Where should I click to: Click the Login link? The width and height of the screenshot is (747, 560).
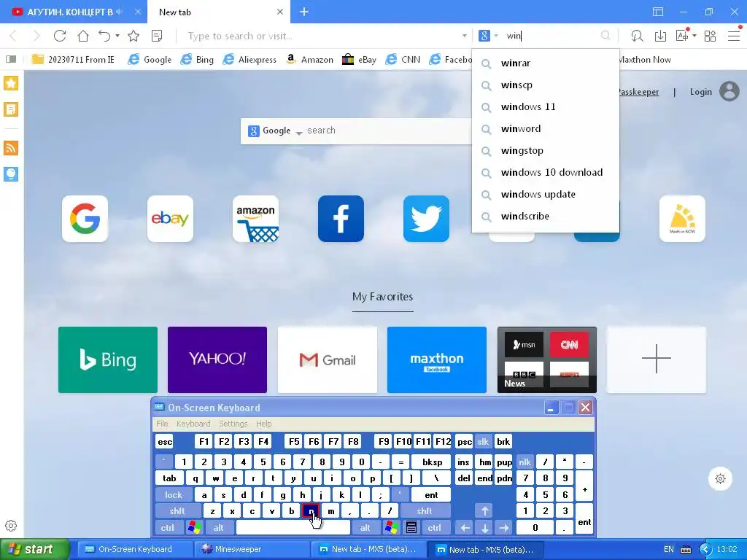coord(701,91)
